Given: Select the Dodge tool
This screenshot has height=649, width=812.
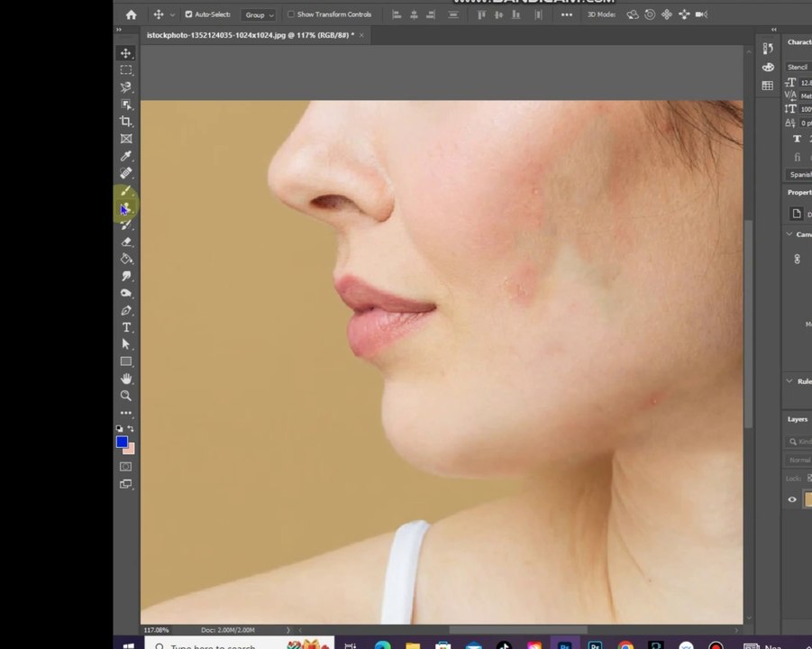Looking at the screenshot, I should [x=126, y=293].
